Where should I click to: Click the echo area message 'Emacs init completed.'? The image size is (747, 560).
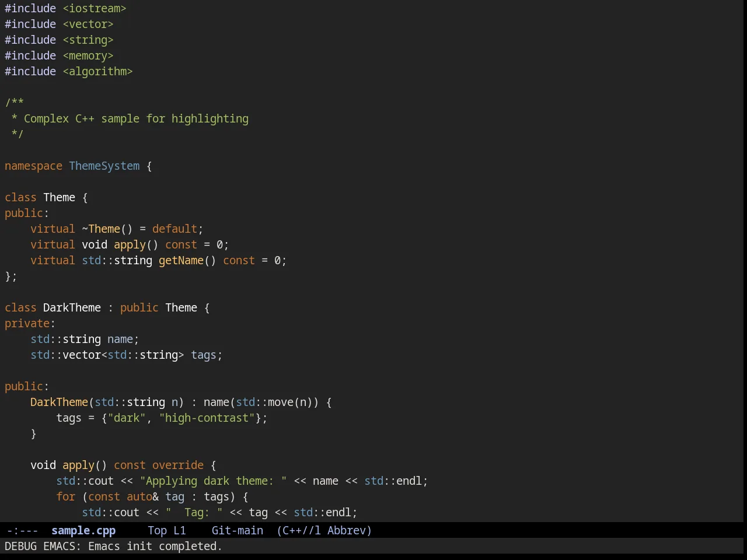[x=155, y=546]
